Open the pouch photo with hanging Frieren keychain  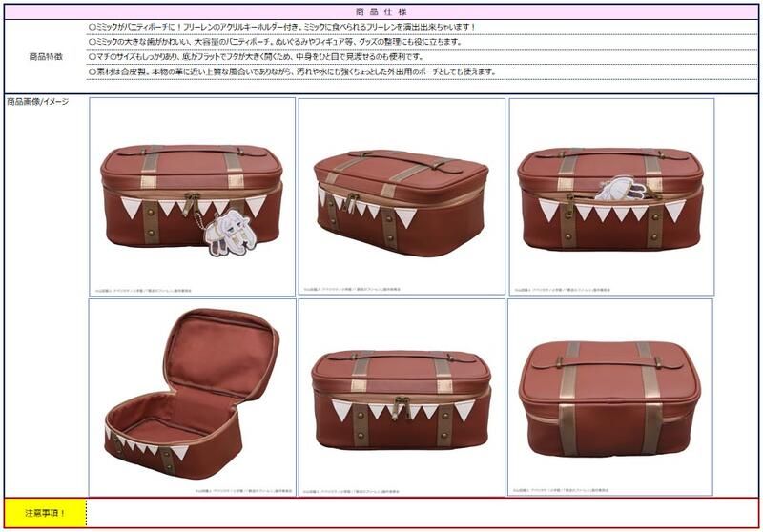click(x=193, y=197)
